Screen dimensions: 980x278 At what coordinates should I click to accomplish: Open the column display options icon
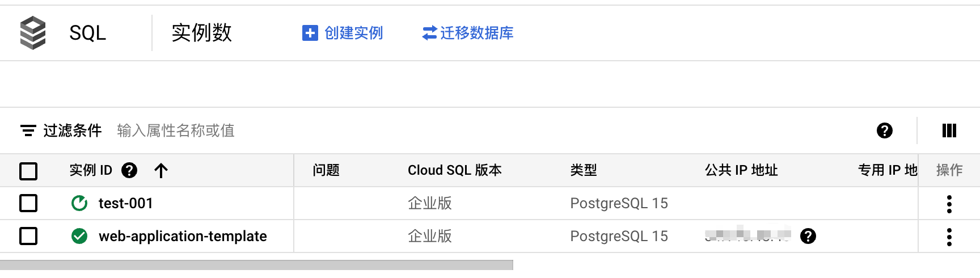(x=949, y=130)
